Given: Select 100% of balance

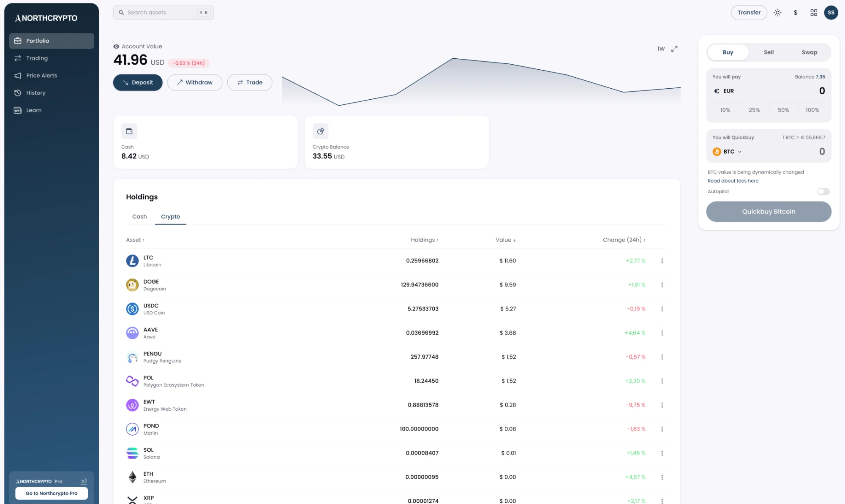Looking at the screenshot, I should (812, 110).
